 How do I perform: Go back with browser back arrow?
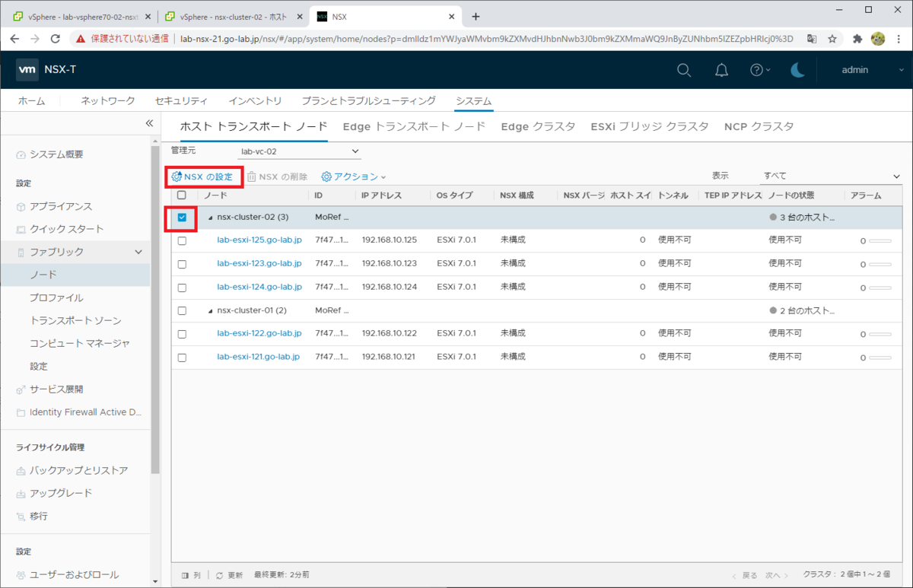tap(14, 38)
